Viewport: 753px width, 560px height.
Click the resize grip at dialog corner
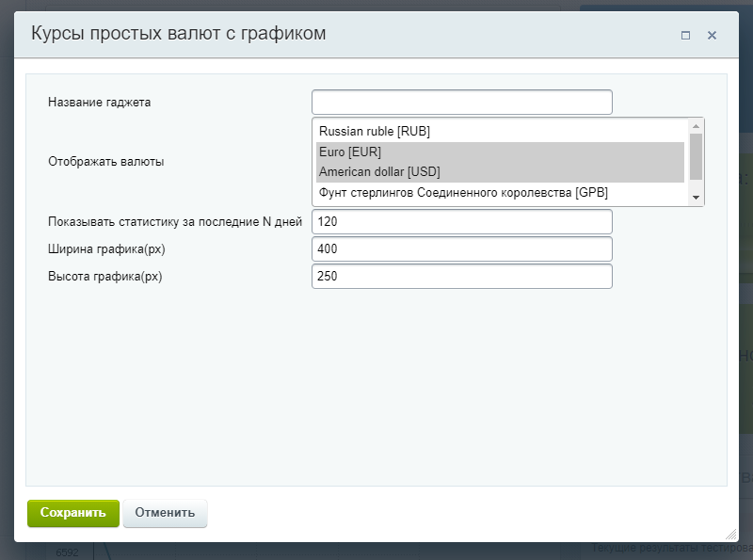[x=731, y=534]
